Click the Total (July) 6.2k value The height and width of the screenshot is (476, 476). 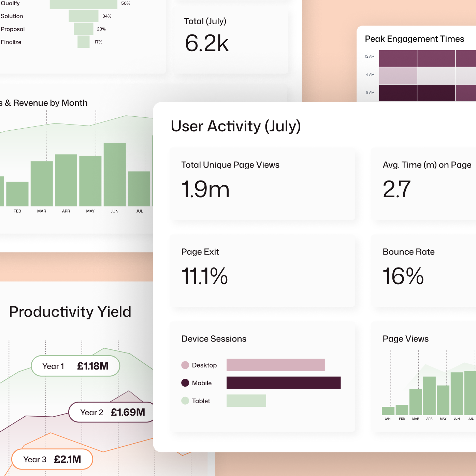(x=207, y=43)
